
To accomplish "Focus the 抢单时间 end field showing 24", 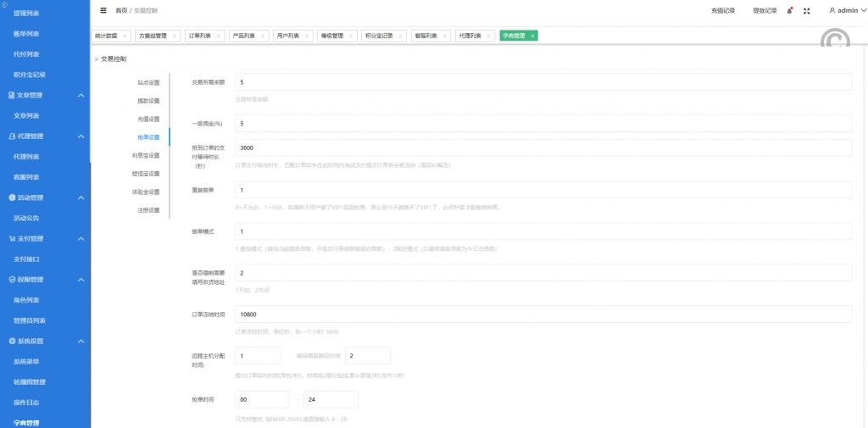I will coord(331,399).
